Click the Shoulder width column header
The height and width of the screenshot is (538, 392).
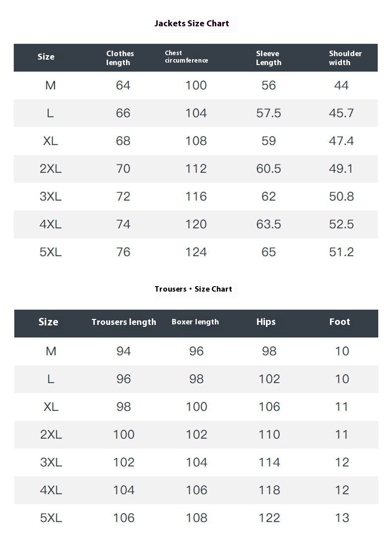point(345,58)
